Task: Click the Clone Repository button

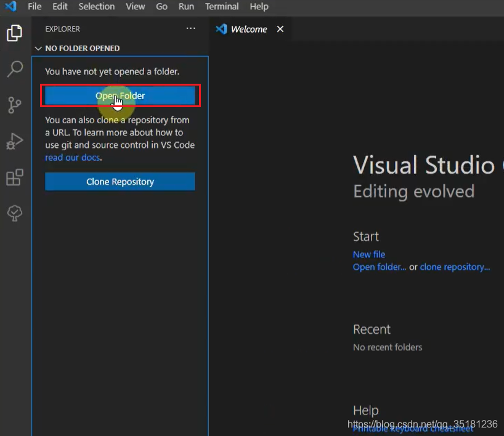Action: [120, 182]
